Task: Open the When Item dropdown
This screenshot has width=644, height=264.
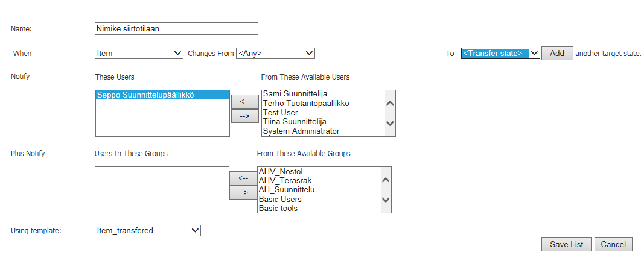Action: (x=139, y=53)
